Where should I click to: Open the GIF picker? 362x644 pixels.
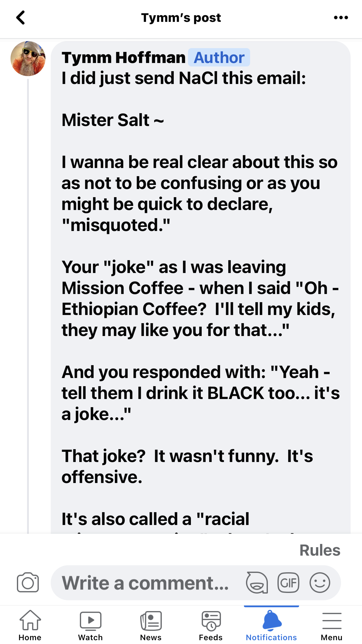point(288,583)
